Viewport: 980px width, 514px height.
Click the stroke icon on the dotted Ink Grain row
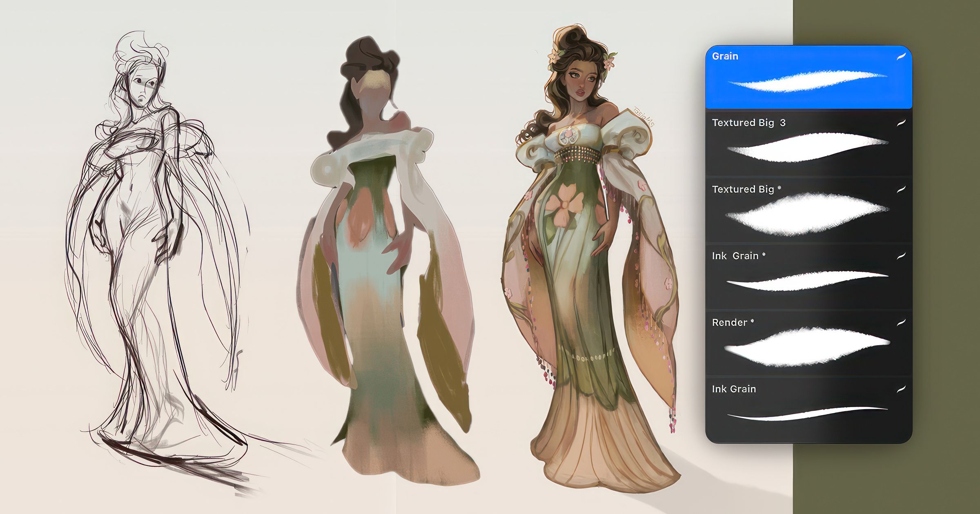[x=901, y=256]
